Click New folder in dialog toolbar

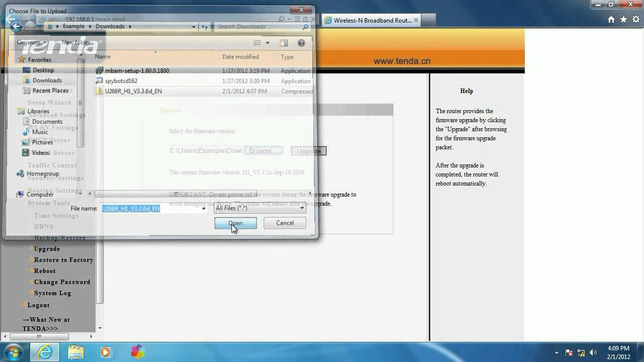point(76,43)
